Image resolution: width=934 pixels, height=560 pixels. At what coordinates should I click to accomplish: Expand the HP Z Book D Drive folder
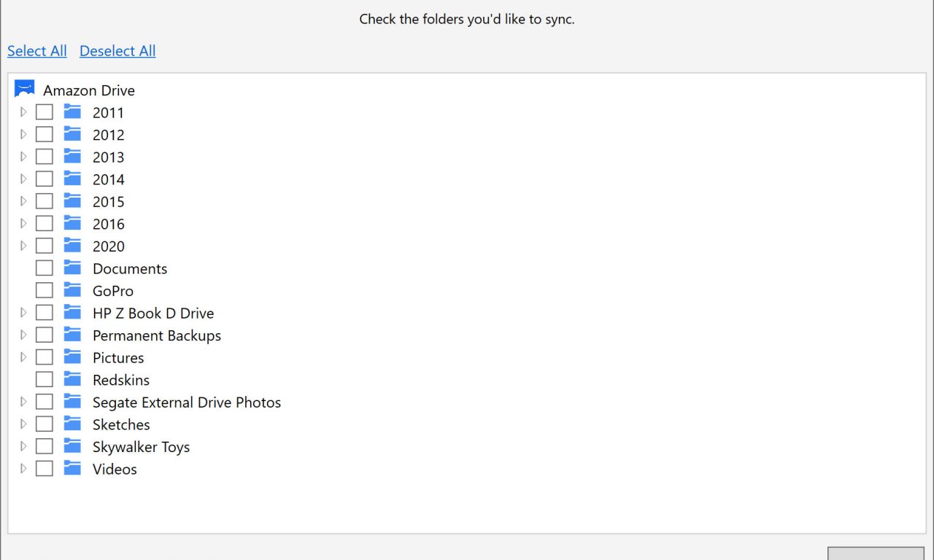pyautogui.click(x=23, y=313)
